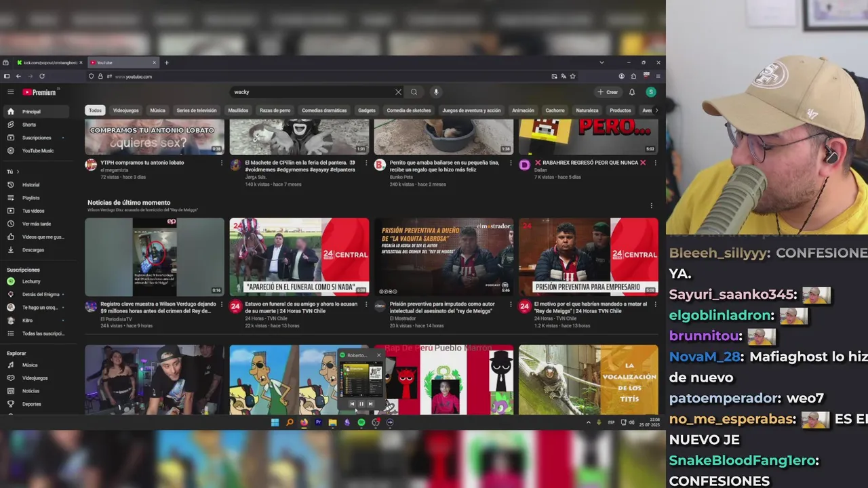Open options menu of Noticias de último momento
The width and height of the screenshot is (868, 488).
tap(651, 205)
